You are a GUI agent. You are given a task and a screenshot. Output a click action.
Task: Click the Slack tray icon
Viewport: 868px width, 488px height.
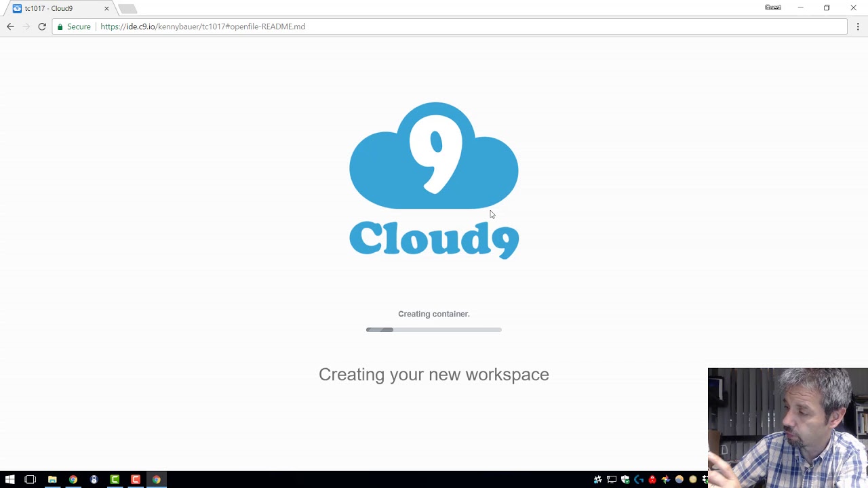point(597,480)
